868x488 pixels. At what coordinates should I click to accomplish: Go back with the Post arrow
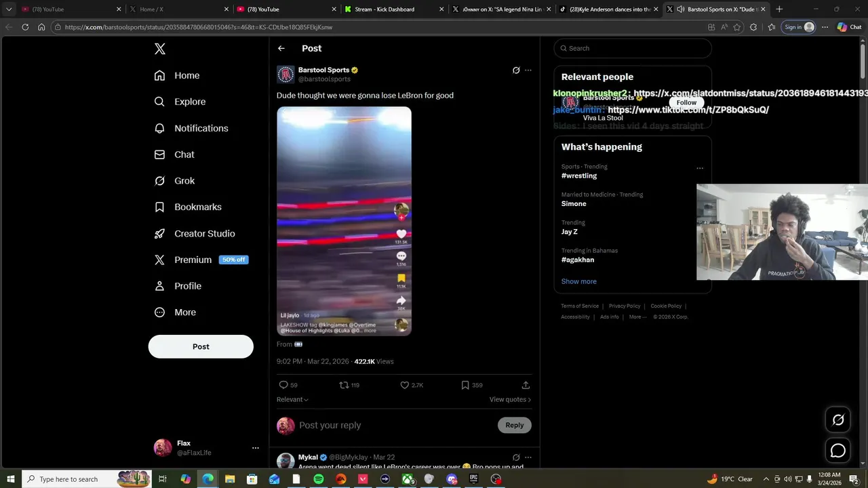(281, 48)
